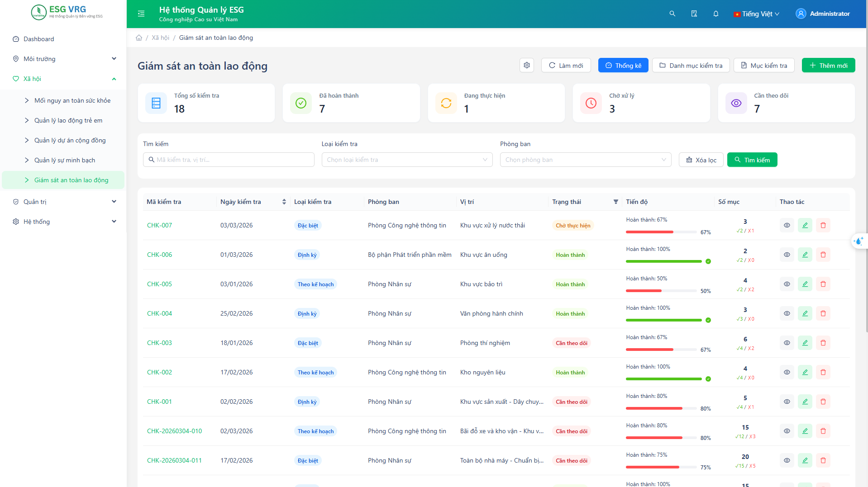Image resolution: width=868 pixels, height=487 pixels.
Task: Open the notification bell
Action: pos(716,14)
